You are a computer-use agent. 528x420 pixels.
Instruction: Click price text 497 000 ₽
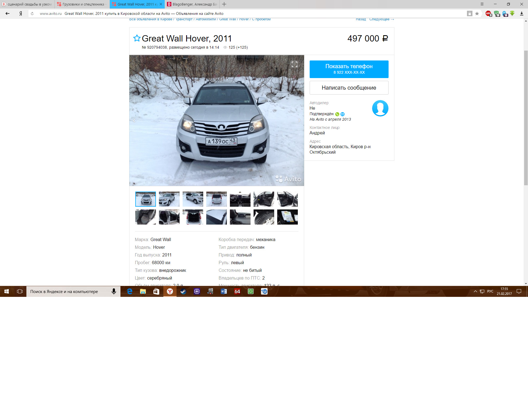(368, 38)
